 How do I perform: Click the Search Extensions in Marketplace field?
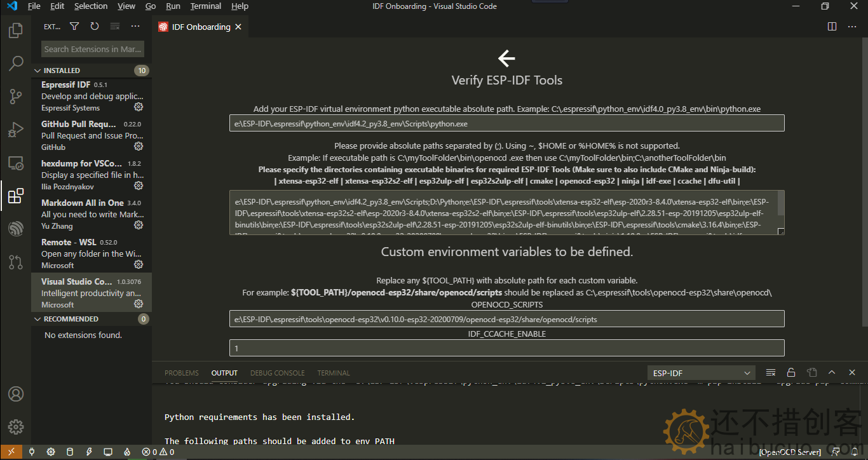pos(93,49)
